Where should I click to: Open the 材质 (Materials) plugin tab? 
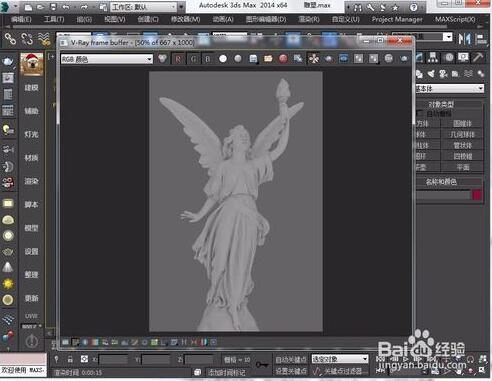[32, 158]
